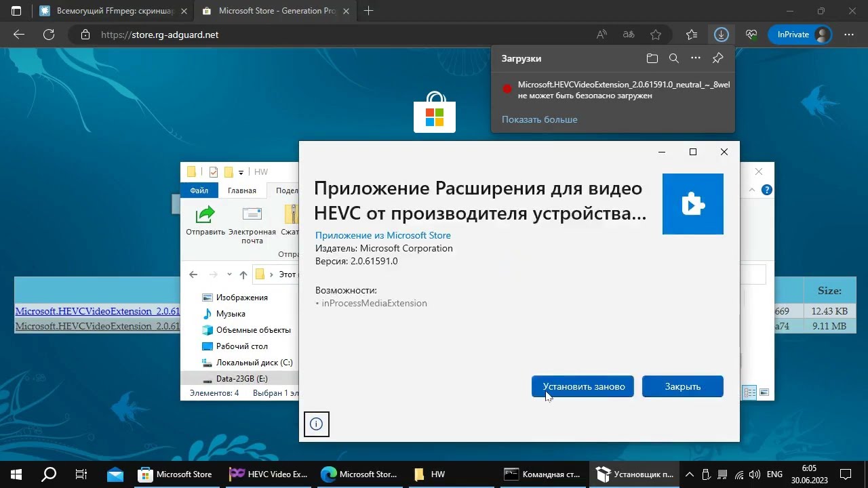This screenshot has width=868, height=488.
Task: Open browser essentials heart icon
Action: click(x=751, y=35)
